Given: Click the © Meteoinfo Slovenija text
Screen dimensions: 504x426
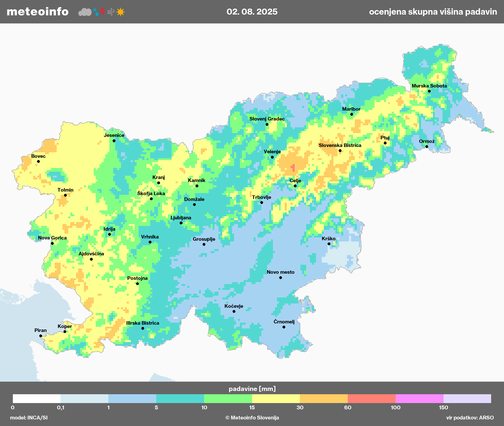Looking at the screenshot, I should point(252,418).
